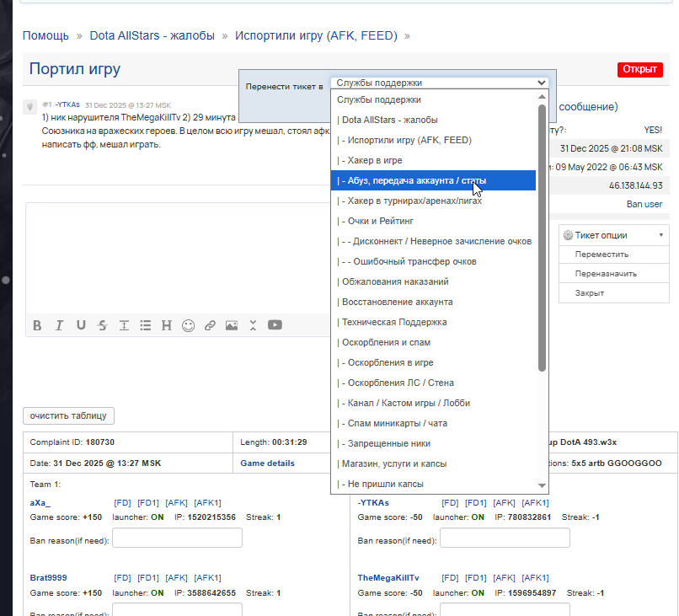
Task: Select Канал / Кастом игры / Лобби option
Action: pyautogui.click(x=433, y=403)
